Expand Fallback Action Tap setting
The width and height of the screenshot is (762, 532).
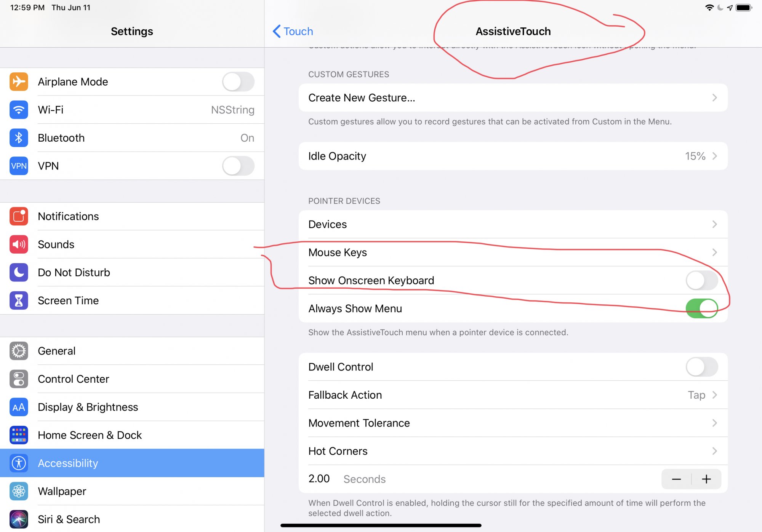click(x=513, y=395)
